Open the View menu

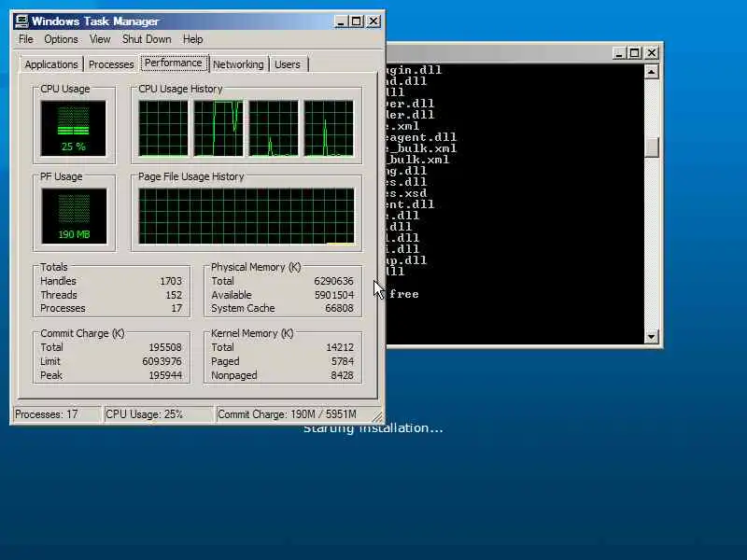tap(100, 39)
